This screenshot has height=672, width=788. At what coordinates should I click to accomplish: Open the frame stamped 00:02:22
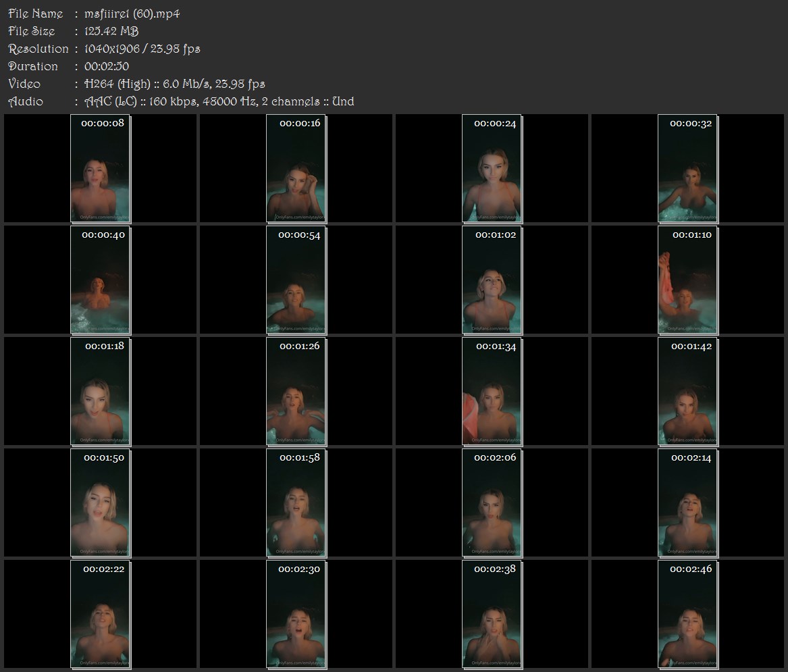pos(101,615)
